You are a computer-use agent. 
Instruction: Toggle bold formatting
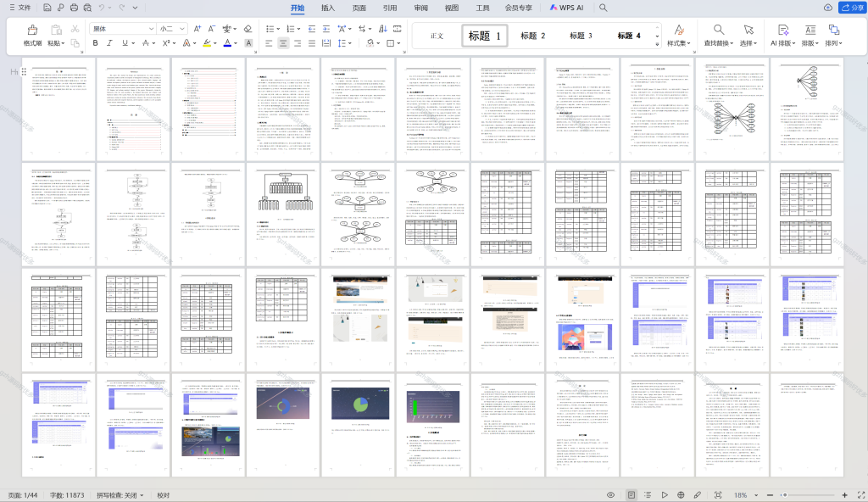(95, 43)
